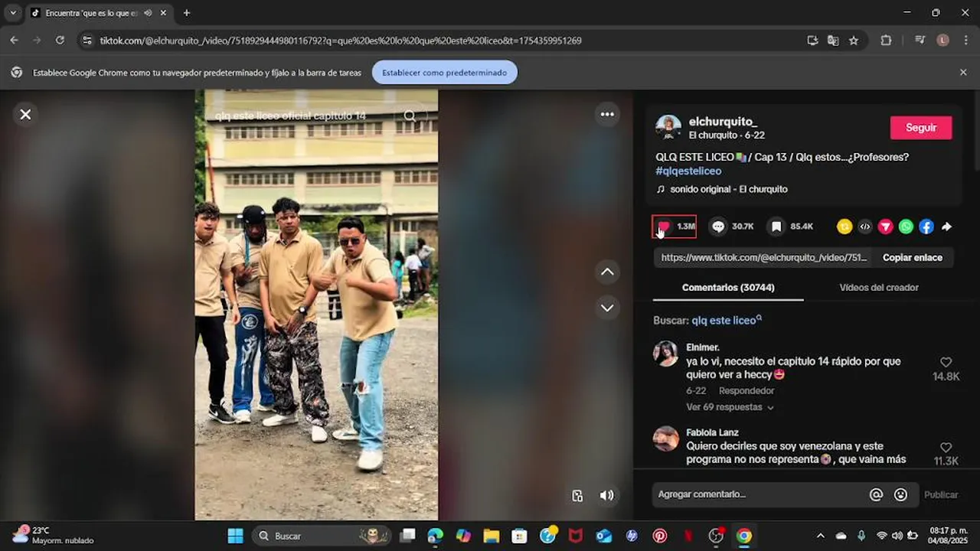Show hidden tray icons chevron
This screenshot has height=551, width=980.
821,536
